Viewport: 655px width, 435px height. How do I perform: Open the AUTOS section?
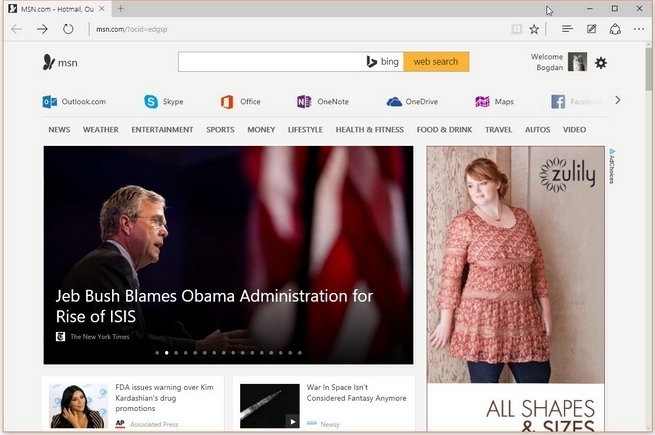(538, 130)
